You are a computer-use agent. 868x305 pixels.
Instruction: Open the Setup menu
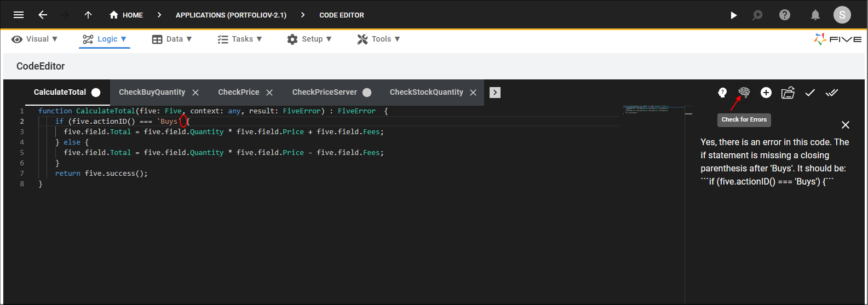click(x=309, y=39)
